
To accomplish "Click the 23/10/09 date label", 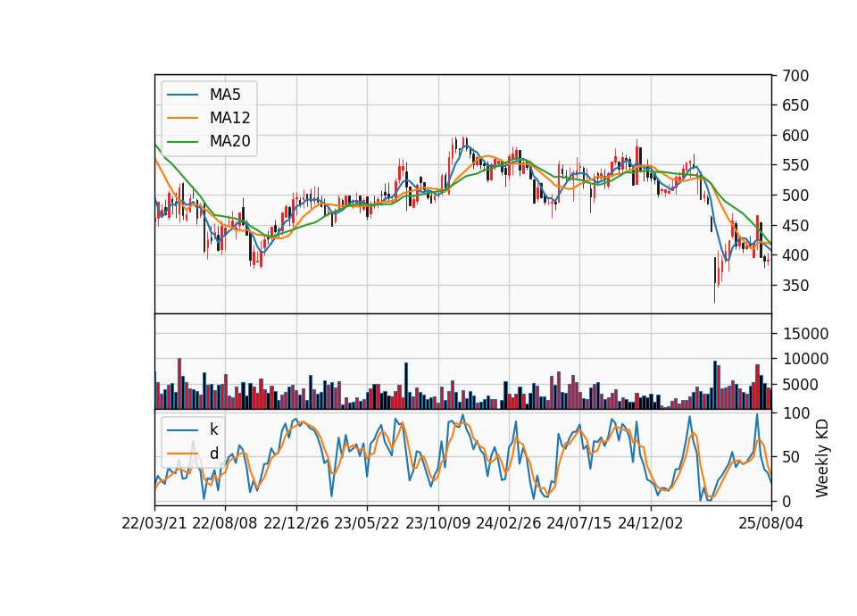I will 437,523.
